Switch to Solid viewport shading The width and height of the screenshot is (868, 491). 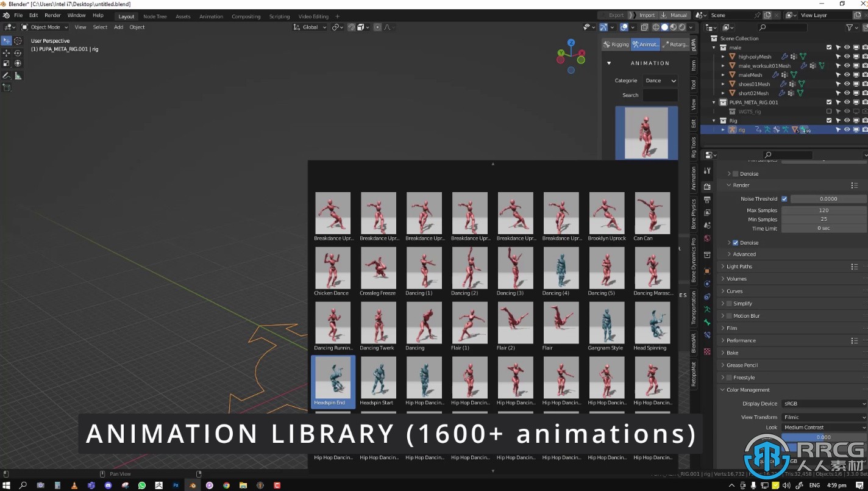(x=664, y=27)
